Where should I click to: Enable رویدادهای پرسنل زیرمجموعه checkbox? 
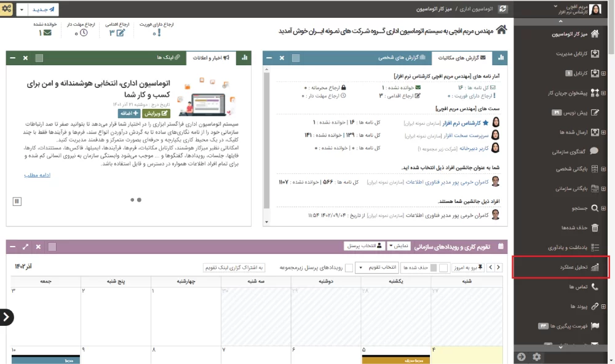[347, 268]
